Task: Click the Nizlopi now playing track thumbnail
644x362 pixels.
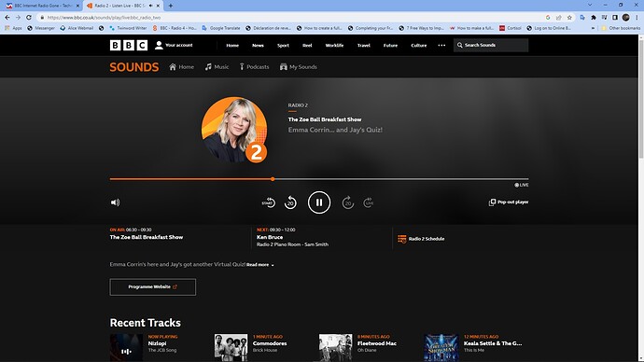Action: (x=126, y=348)
